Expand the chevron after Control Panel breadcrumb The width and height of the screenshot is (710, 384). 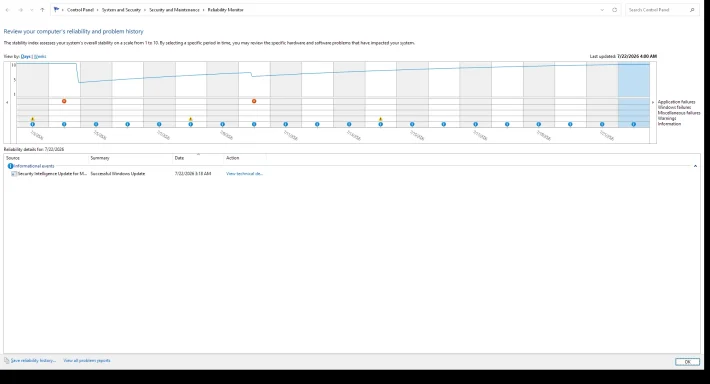point(97,10)
